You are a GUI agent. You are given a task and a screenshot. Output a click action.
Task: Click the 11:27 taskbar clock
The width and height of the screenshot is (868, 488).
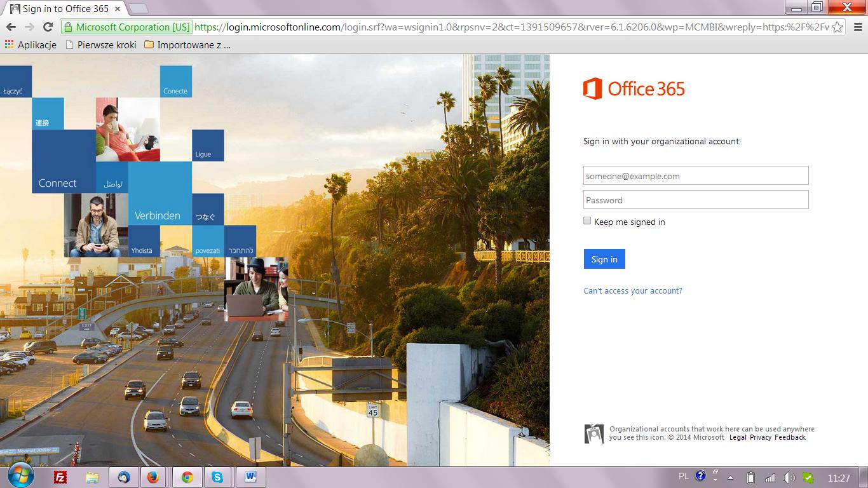click(x=839, y=478)
